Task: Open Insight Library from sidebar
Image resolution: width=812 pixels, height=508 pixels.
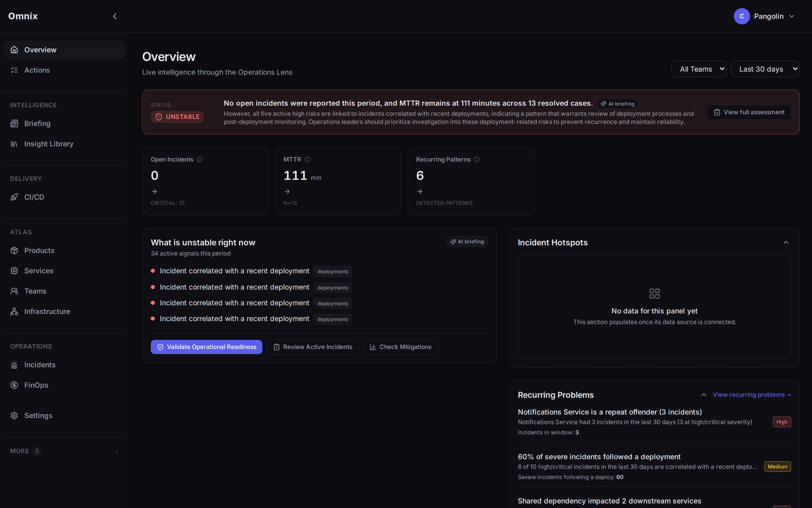Action: pos(65,144)
